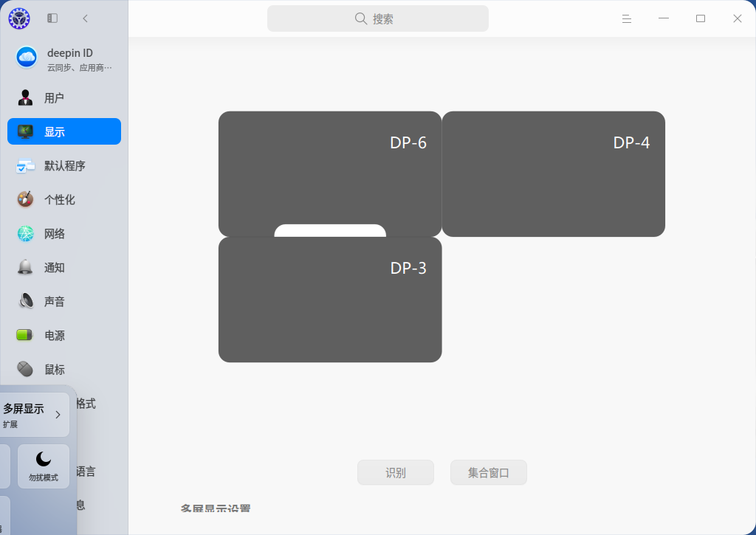Image resolution: width=756 pixels, height=535 pixels.
Task: Select the DP-4 monitor rectangle
Action: click(x=553, y=174)
